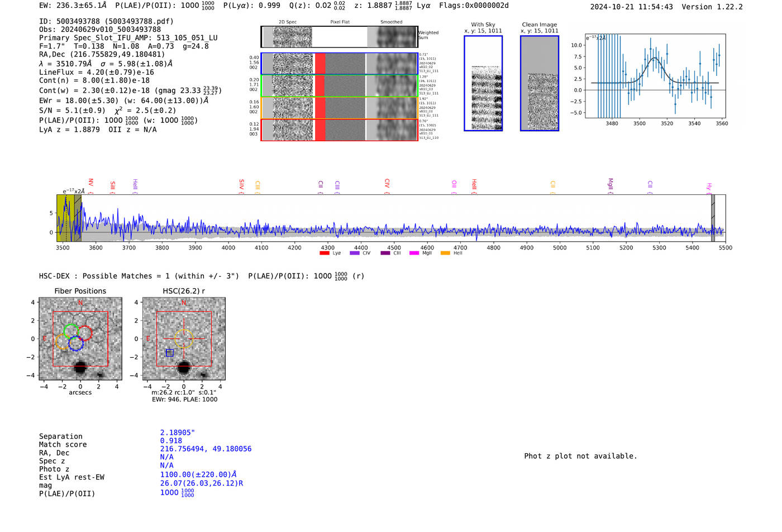782x532 pixels.
Task: Open the HSC(26.2) r cutout image
Action: tap(184, 339)
